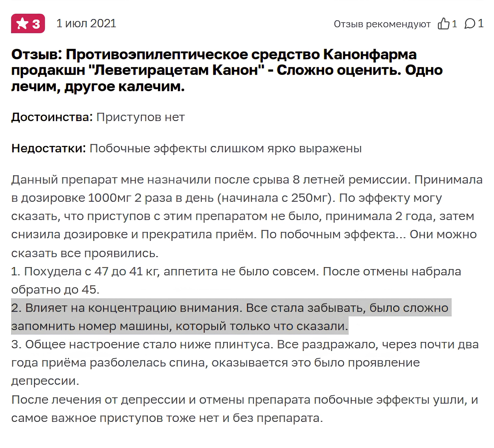Click the like count number 1
Viewport: 494px width, 448px height.
pyautogui.click(x=454, y=24)
